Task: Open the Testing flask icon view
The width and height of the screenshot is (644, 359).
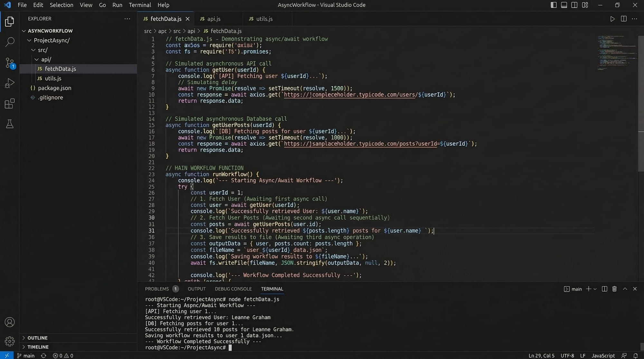Action: pyautogui.click(x=10, y=124)
